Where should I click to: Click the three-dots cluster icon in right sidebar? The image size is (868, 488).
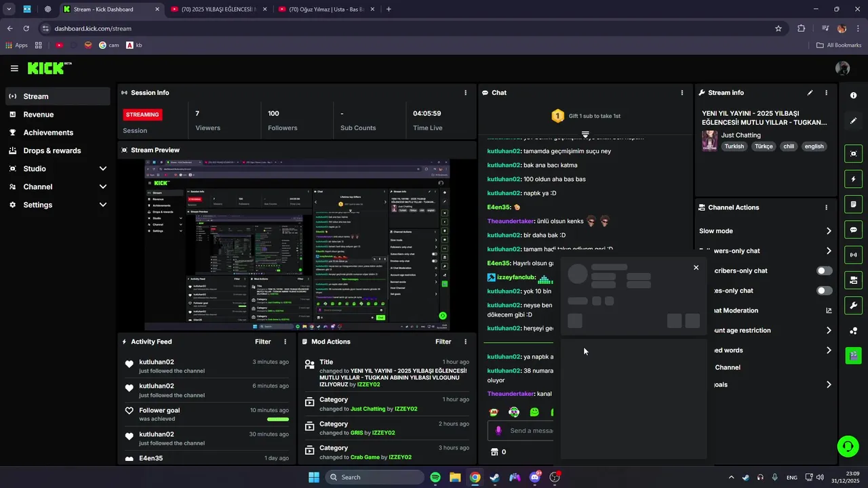click(x=854, y=331)
